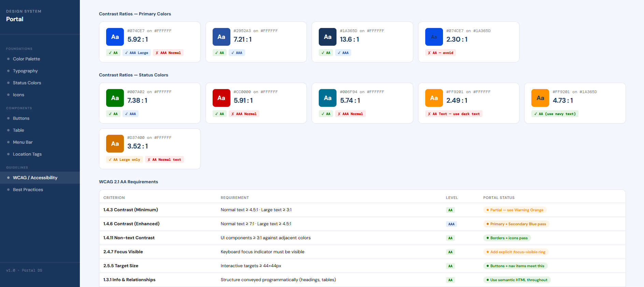Click the #074CE7 on white Aa swatch
This screenshot has width=644, height=287.
coord(115,37)
